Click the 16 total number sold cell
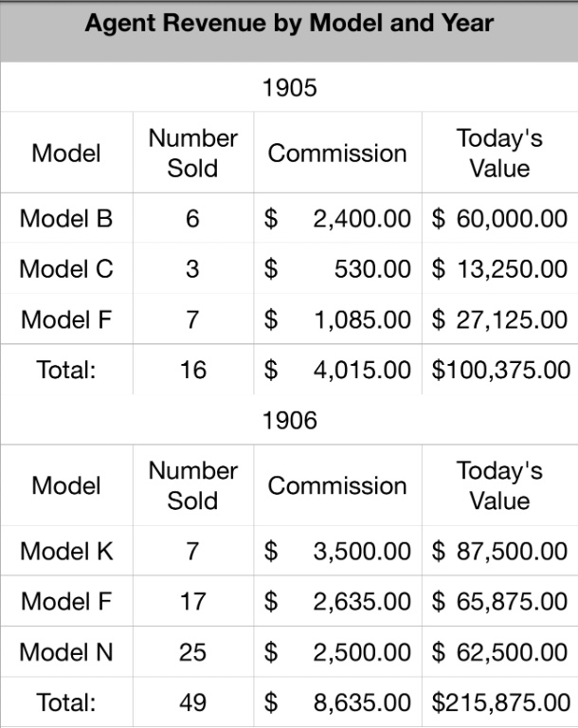Viewport: 578px width, 728px height. [192, 370]
